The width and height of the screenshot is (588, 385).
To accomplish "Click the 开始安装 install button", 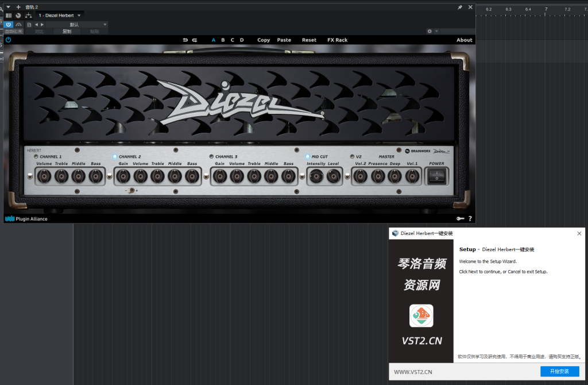I will point(559,371).
